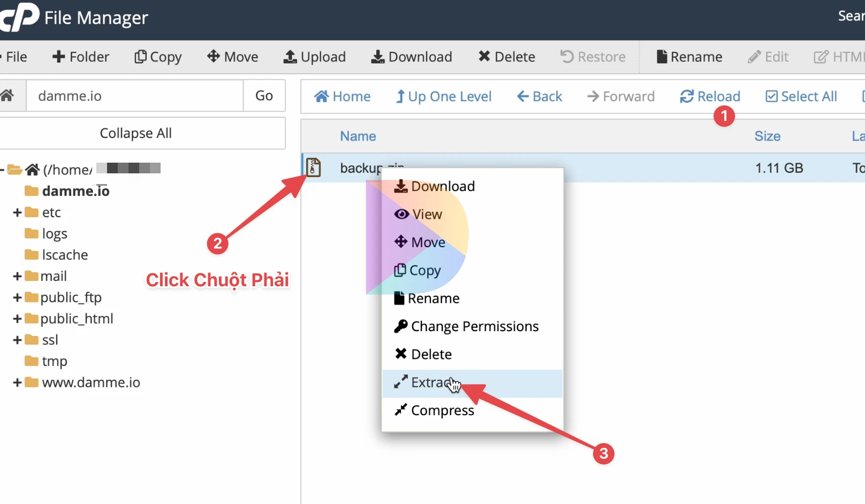The height and width of the screenshot is (504, 865).
Task: Choose Compress in the context menu
Action: click(x=472, y=410)
